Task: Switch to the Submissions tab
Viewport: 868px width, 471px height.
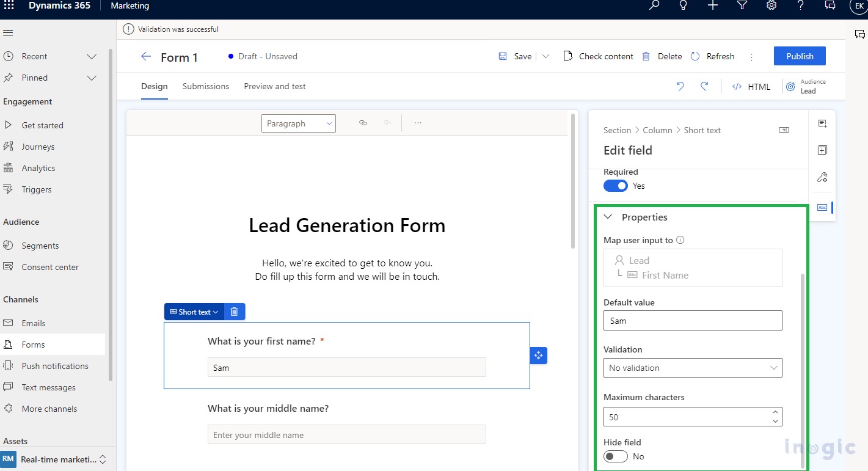Action: (206, 87)
